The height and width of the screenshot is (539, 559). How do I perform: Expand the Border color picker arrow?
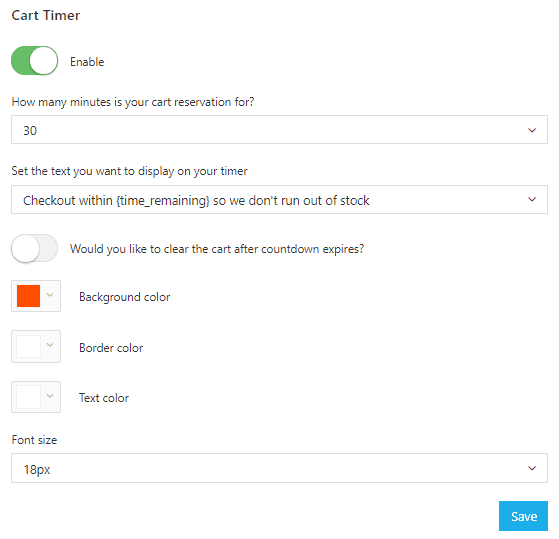tap(50, 345)
